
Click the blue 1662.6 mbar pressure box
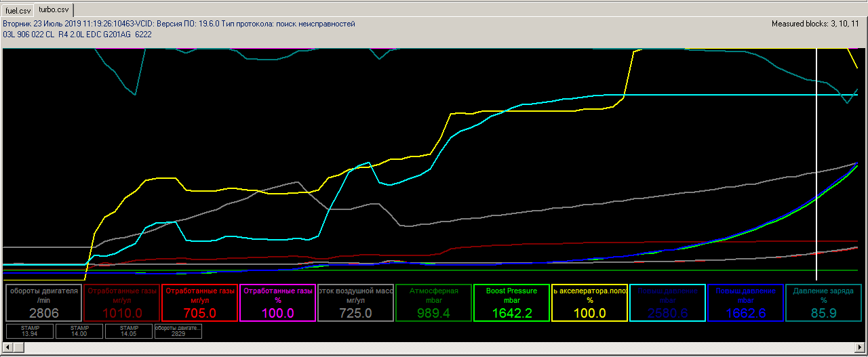745,302
